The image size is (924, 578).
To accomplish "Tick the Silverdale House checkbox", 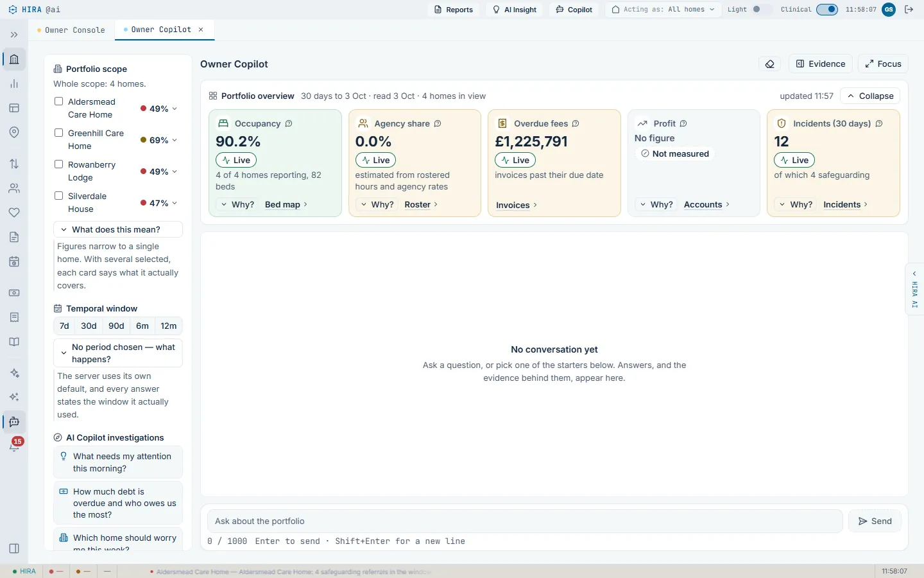I will (x=59, y=196).
